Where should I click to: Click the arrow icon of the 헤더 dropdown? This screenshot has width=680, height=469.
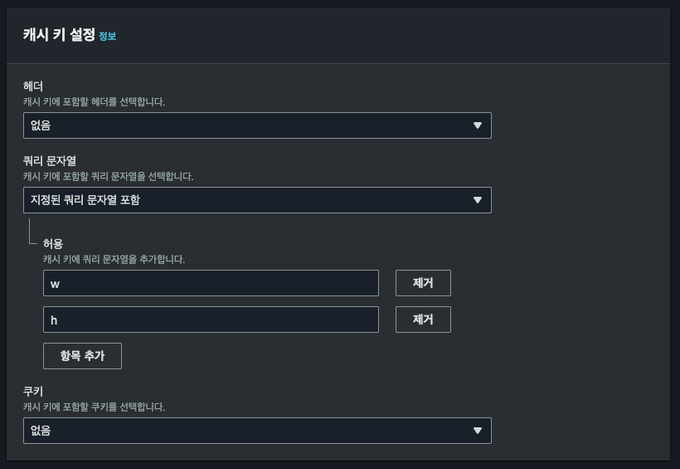click(477, 125)
